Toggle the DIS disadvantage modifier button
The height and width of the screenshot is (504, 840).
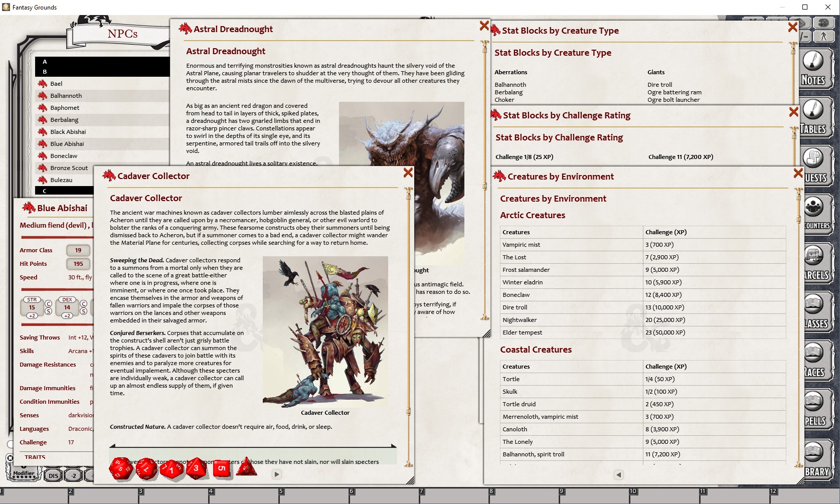(54, 475)
